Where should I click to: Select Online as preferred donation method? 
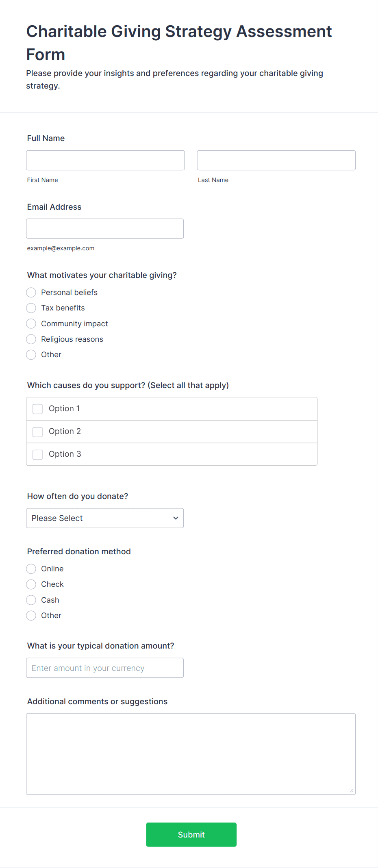click(x=31, y=569)
